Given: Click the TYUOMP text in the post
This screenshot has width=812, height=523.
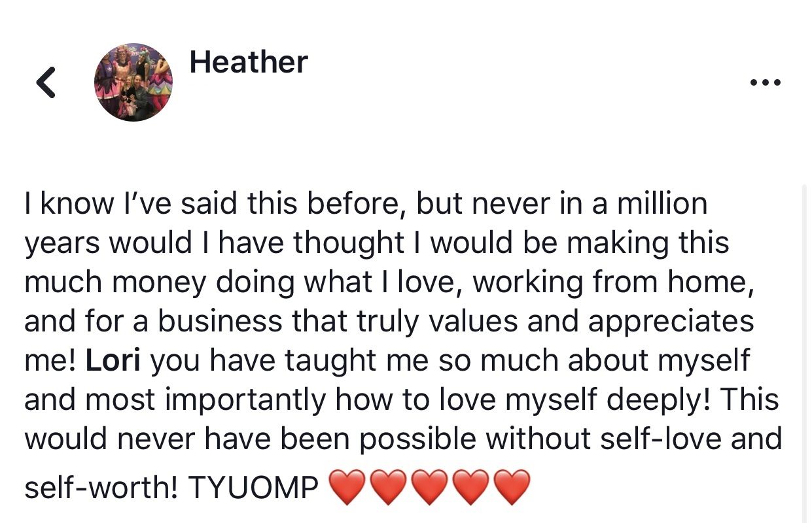Looking at the screenshot, I should 254,488.
